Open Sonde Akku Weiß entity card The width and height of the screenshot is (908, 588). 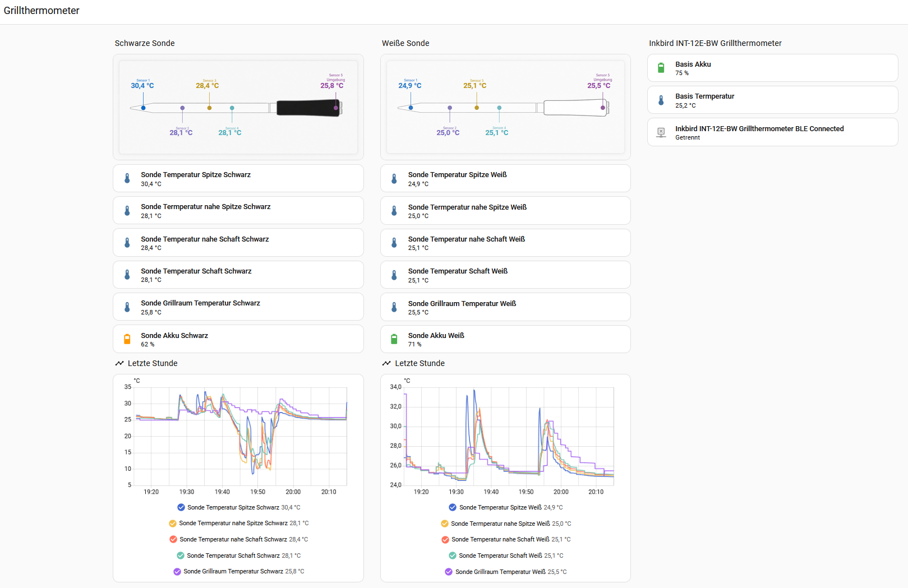[x=505, y=339]
